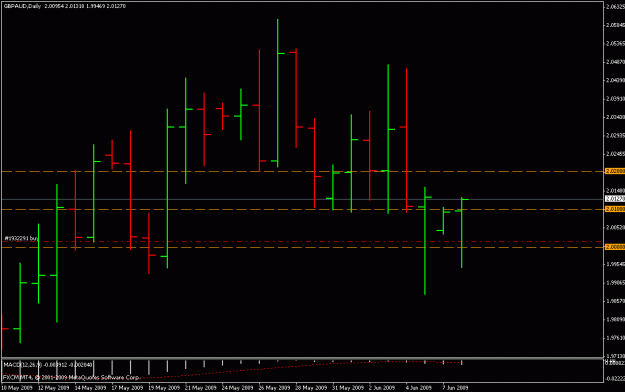Select the orange 2.01000 price label
The width and height of the screenshot is (625, 392).
pos(615,209)
